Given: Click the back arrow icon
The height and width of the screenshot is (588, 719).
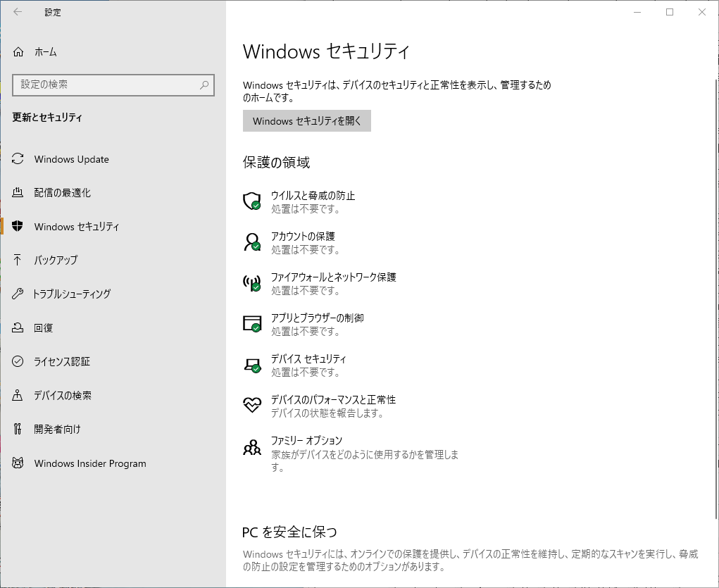Looking at the screenshot, I should (18, 12).
